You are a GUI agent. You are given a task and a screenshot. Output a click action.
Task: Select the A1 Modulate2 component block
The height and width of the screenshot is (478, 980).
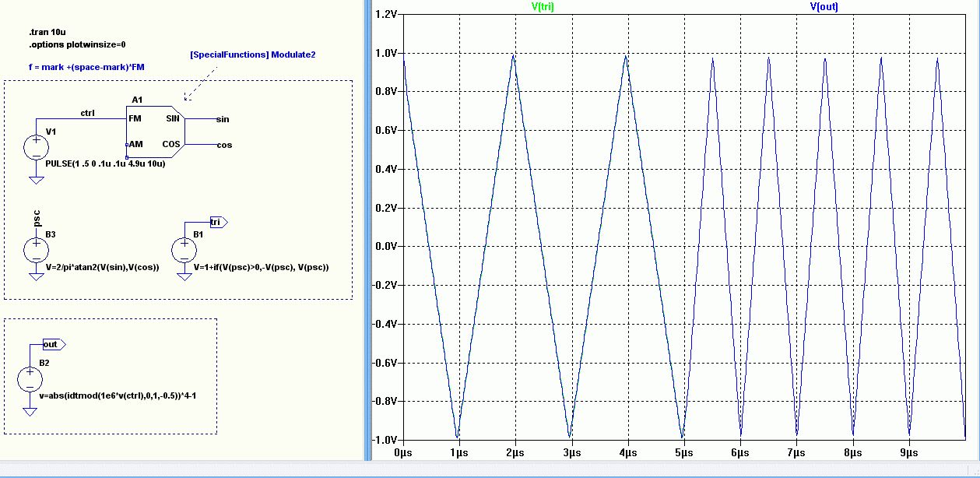click(x=154, y=132)
